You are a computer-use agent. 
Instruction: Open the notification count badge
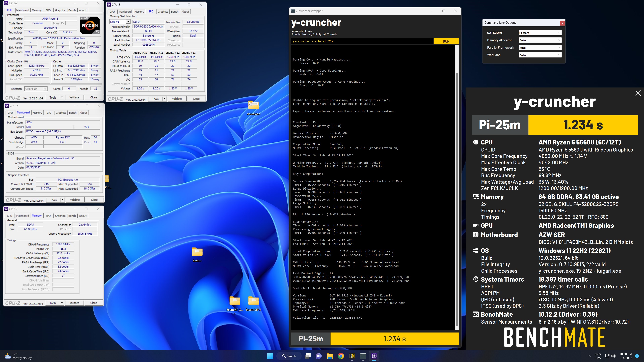click(x=637, y=356)
